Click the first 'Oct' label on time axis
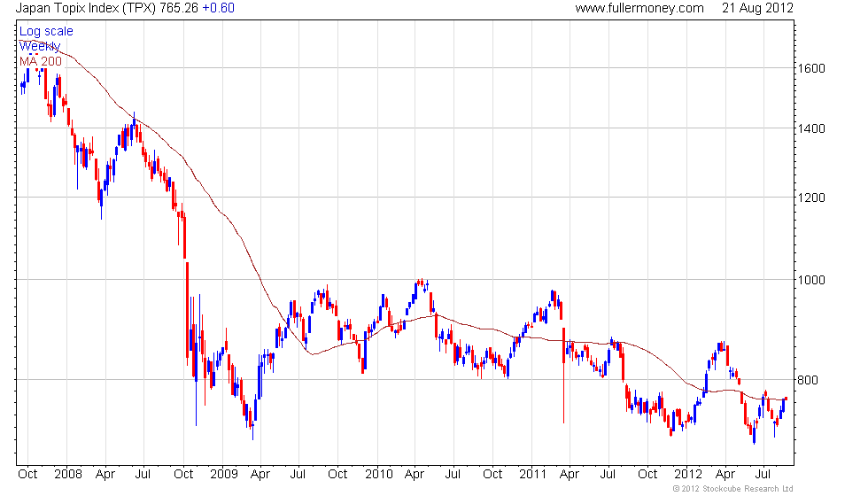The height and width of the screenshot is (496, 868). click(x=27, y=475)
